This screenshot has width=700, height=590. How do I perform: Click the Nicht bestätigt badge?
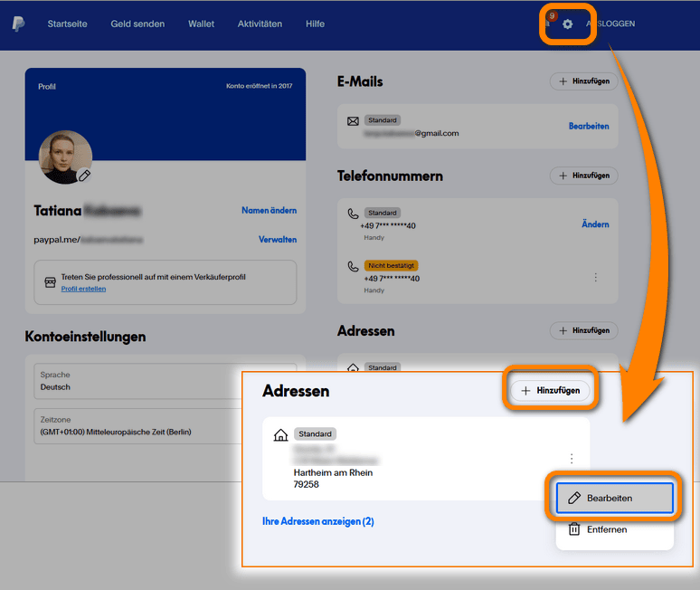click(391, 266)
